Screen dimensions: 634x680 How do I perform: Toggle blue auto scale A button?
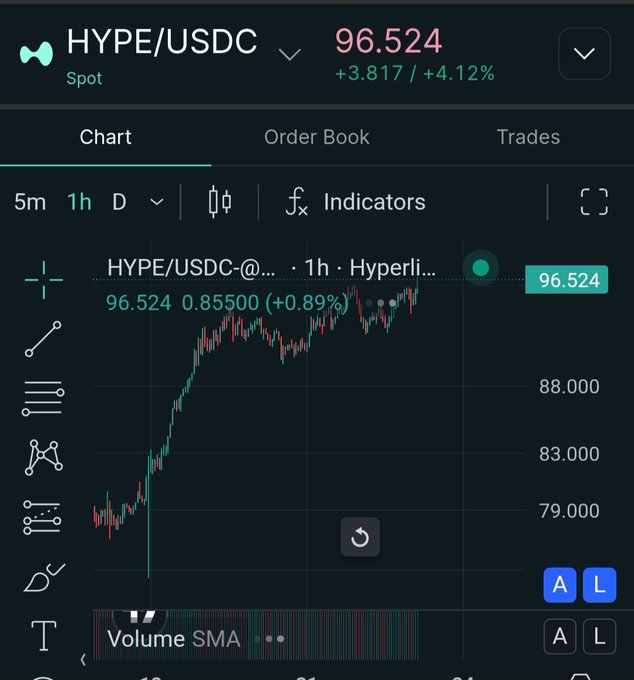point(560,585)
